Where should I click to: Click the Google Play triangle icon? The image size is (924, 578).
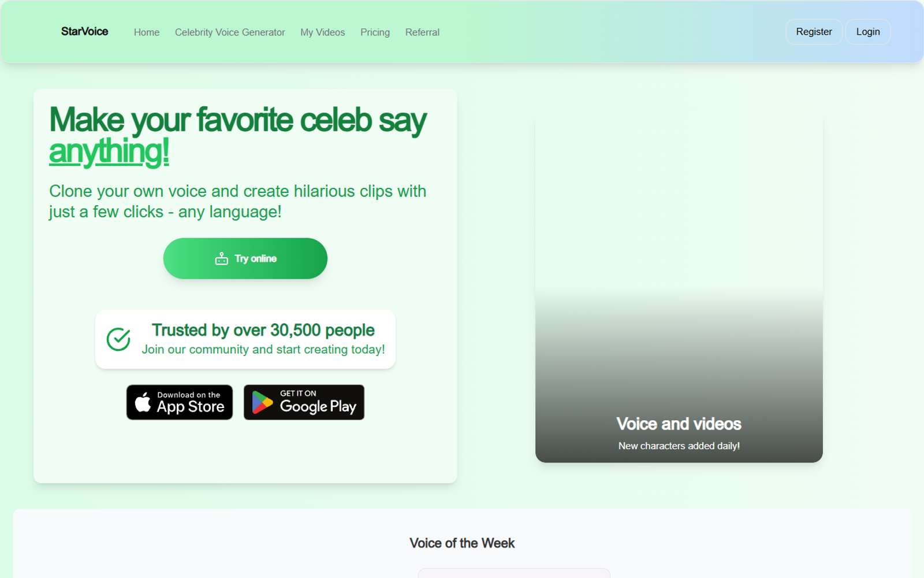point(262,403)
